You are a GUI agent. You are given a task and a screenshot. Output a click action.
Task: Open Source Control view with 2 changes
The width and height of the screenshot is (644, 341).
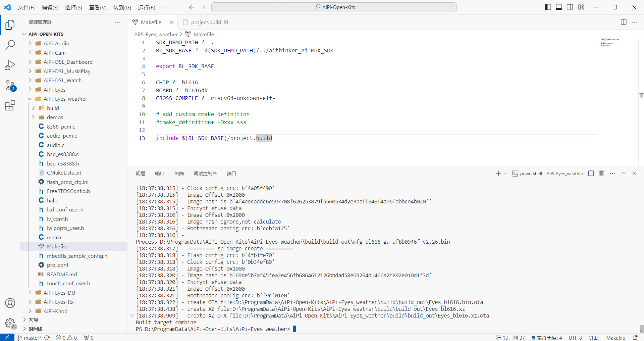(10, 86)
